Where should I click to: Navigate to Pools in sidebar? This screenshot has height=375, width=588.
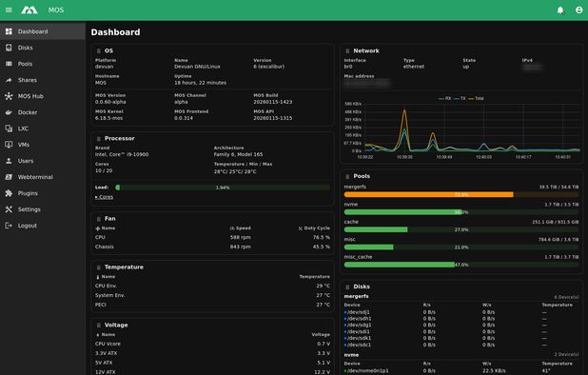(43, 64)
